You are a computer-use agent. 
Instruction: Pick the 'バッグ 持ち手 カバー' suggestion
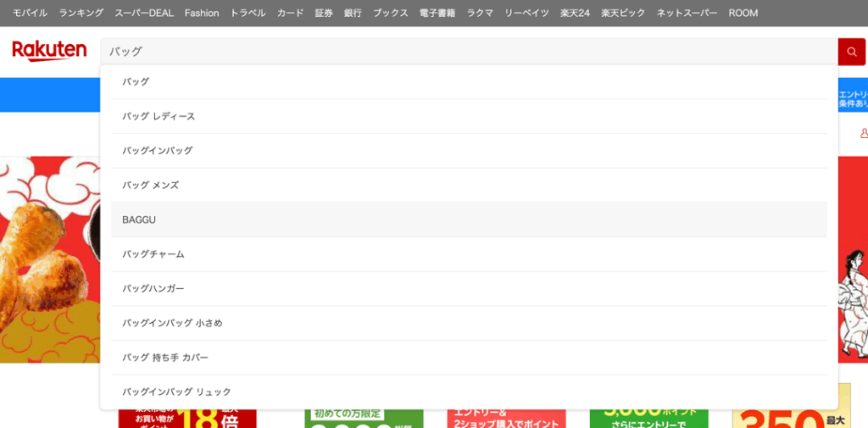point(164,358)
